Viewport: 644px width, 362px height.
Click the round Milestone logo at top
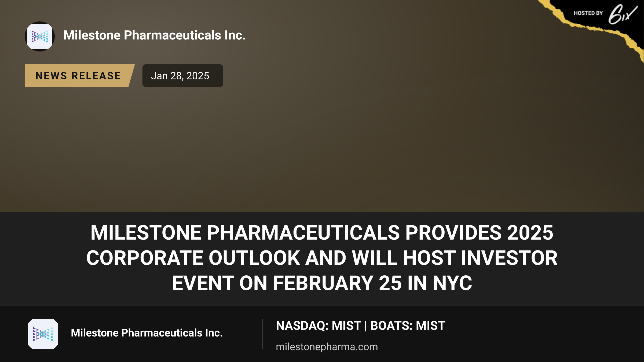coord(40,36)
